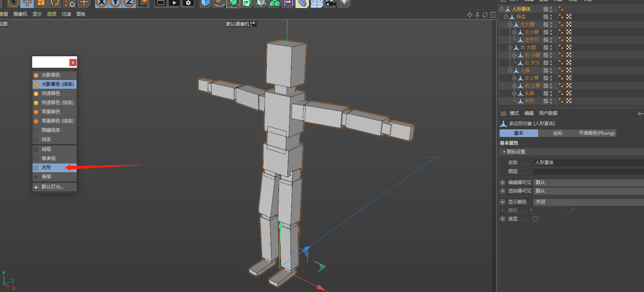Image resolution: width=644 pixels, height=292 pixels.
Task: Toggle visibility dots for 左大腿
Action: pos(551,24)
